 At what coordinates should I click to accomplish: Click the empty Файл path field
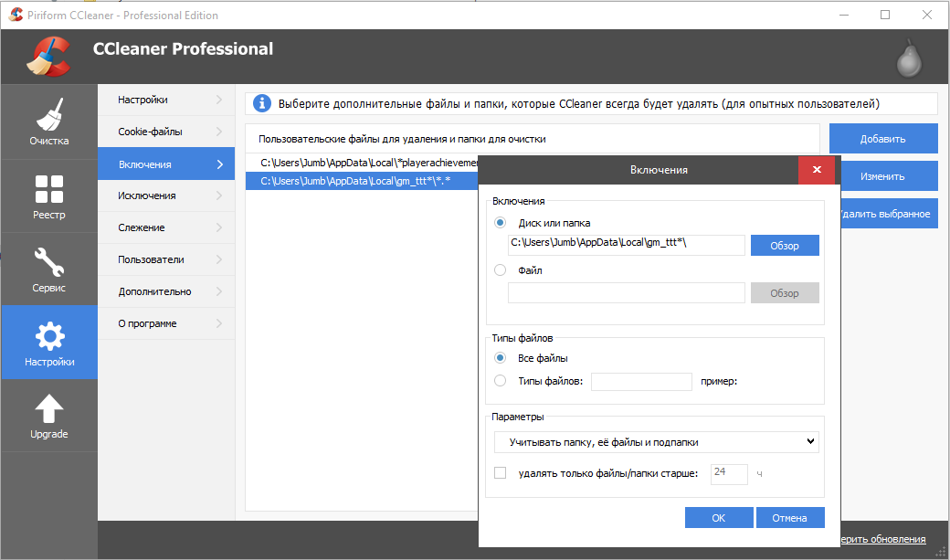click(627, 292)
